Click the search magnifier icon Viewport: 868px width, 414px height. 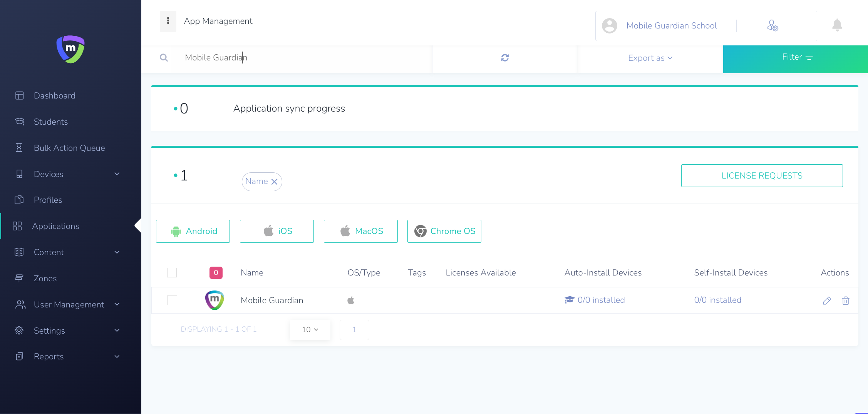coord(164,58)
